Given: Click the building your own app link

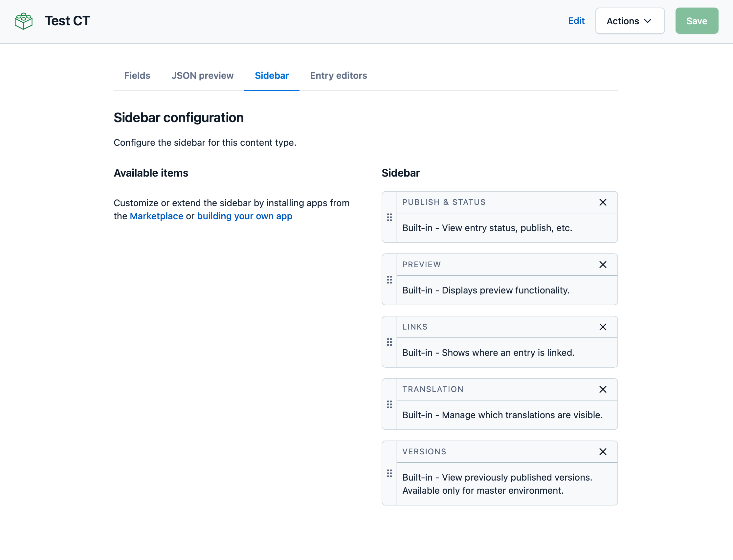Looking at the screenshot, I should (244, 216).
